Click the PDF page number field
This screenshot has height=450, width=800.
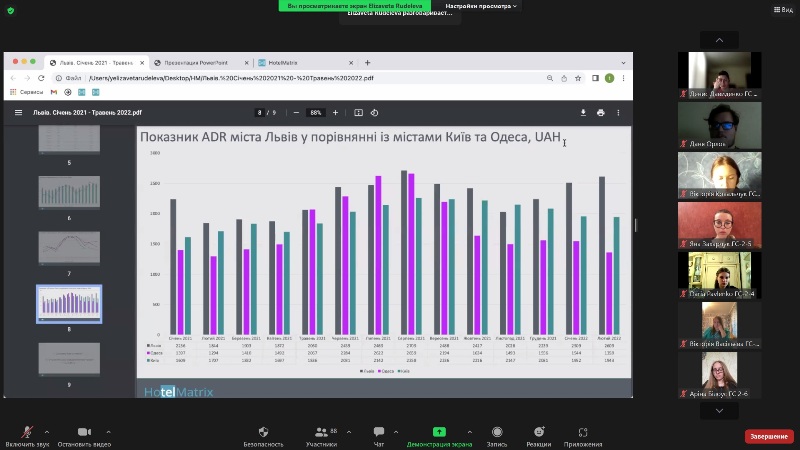click(x=259, y=113)
